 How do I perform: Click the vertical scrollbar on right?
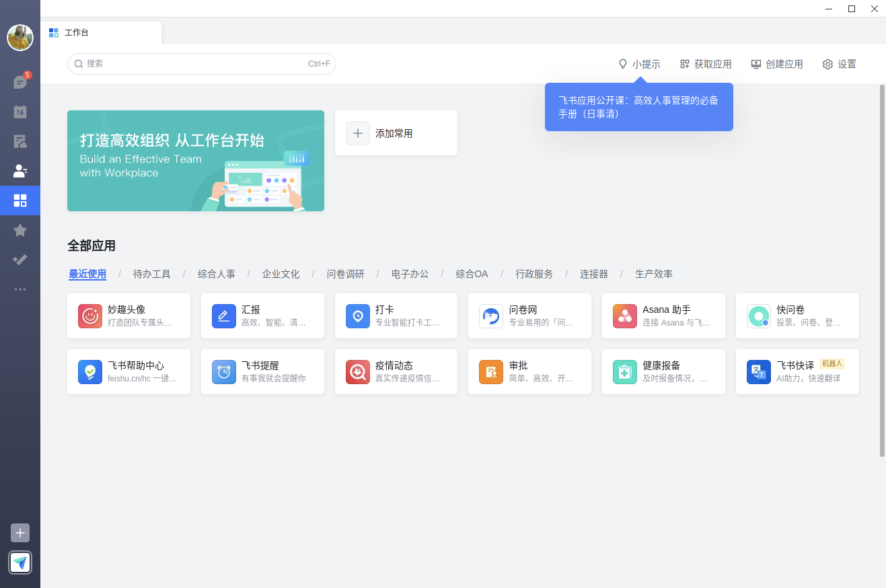pos(882,270)
